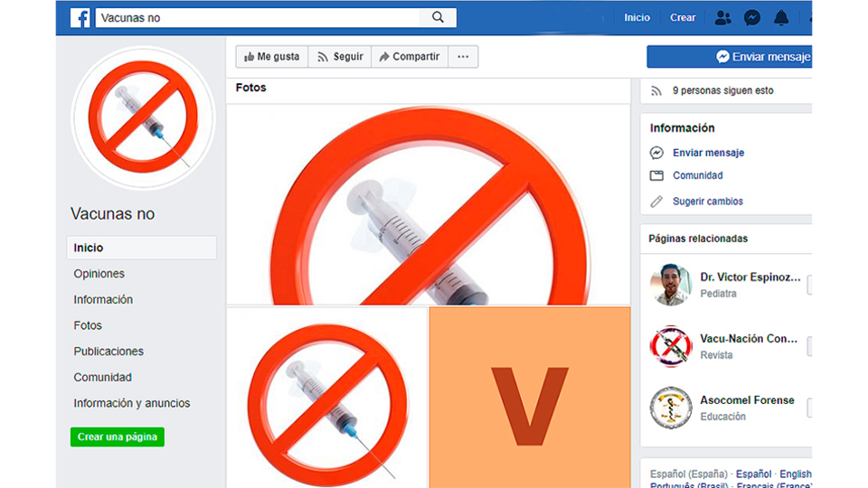Image resolution: width=868 pixels, height=488 pixels.
Task: Click the followers feed icon beside 9 personas
Action: (x=656, y=90)
